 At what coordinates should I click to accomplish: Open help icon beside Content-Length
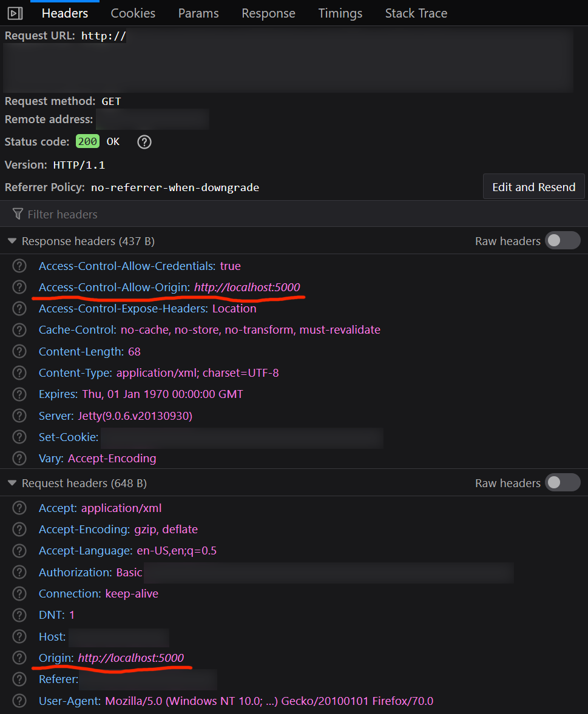tap(19, 351)
